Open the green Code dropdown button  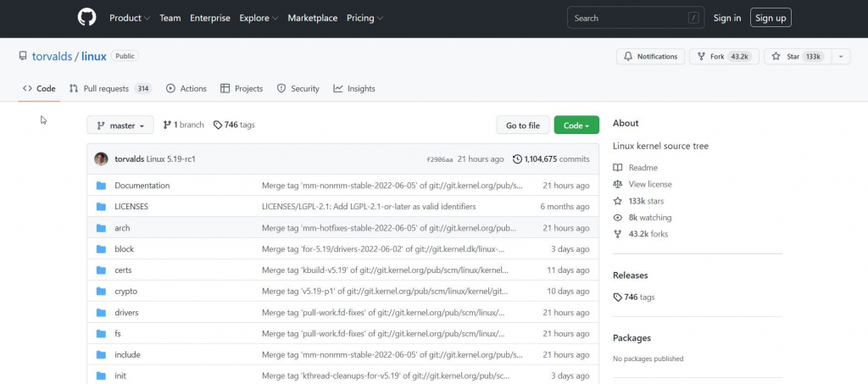pos(576,125)
